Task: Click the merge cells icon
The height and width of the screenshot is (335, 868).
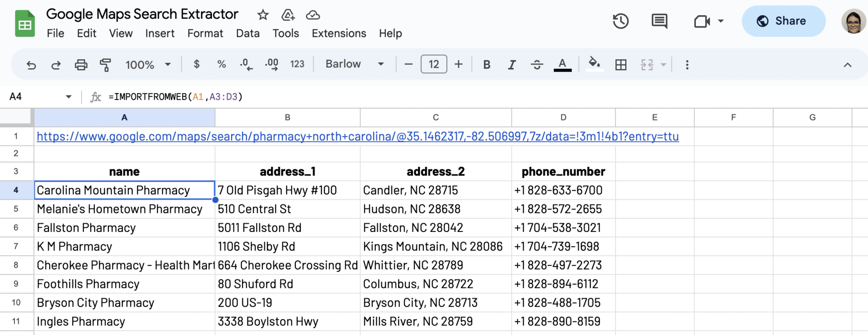Action: pos(647,64)
